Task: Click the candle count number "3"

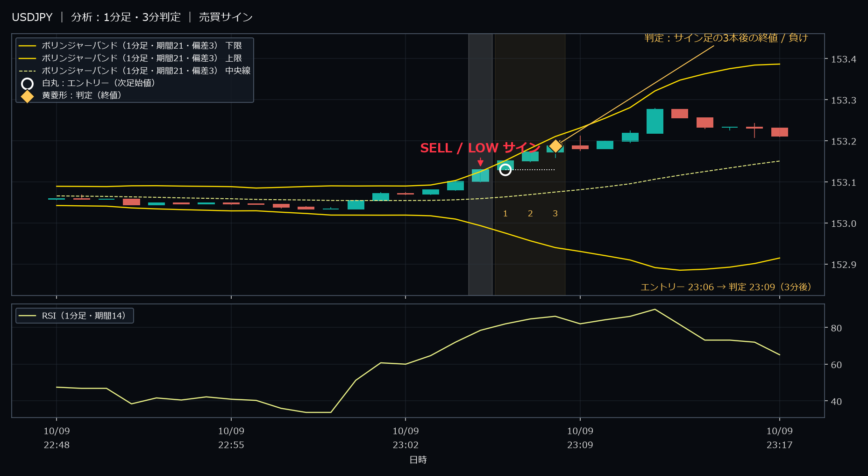Action: click(555, 214)
